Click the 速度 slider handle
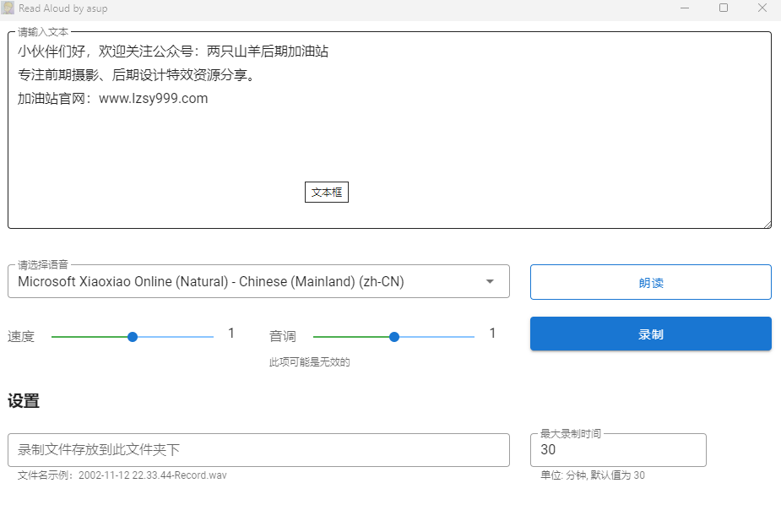Viewport: 781px width, 532px height. (x=133, y=337)
